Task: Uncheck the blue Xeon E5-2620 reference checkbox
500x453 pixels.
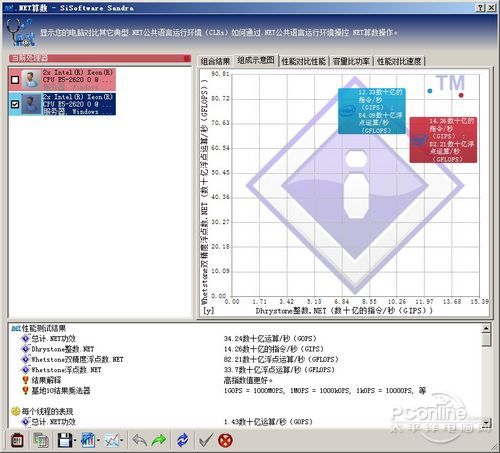Action: 15,104
